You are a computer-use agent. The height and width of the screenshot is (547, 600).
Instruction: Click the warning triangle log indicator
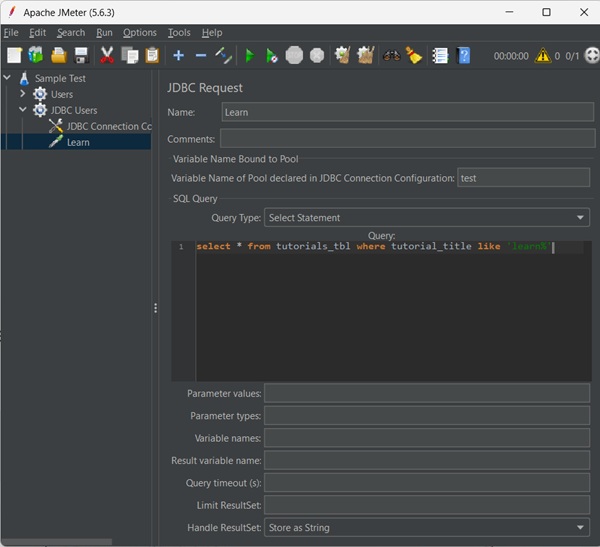[543, 56]
